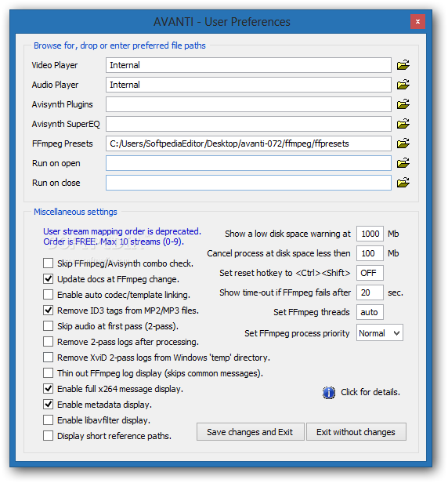Uncheck Update docs at FFmpeg change
The height and width of the screenshot is (483, 448).
click(48, 279)
